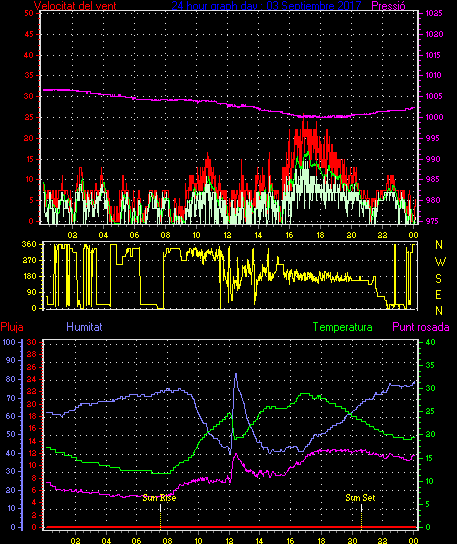The image size is (457, 544).
Task: Click the 'Sun Rise' marker label
Action: [x=160, y=498]
